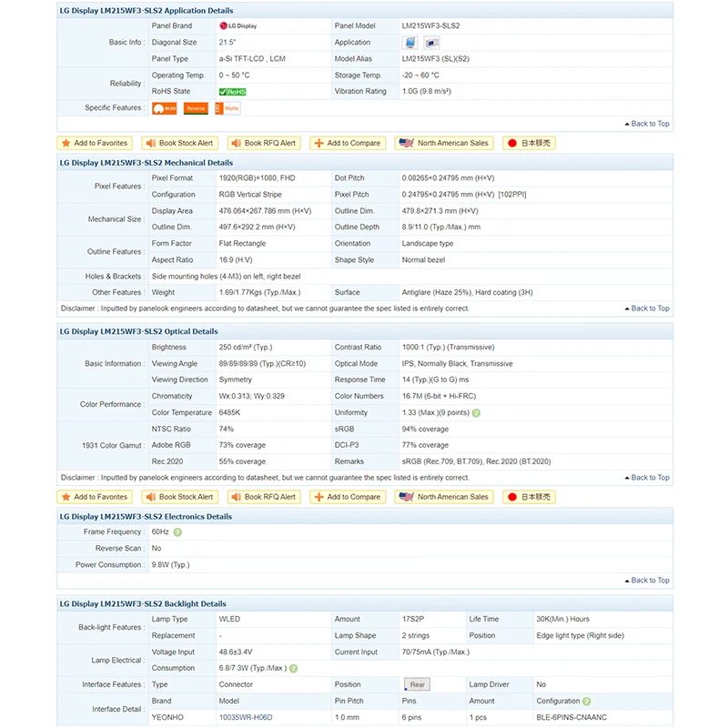Click the Backlight Details section header
Viewport: 728px width, 728px height.
coord(365,603)
